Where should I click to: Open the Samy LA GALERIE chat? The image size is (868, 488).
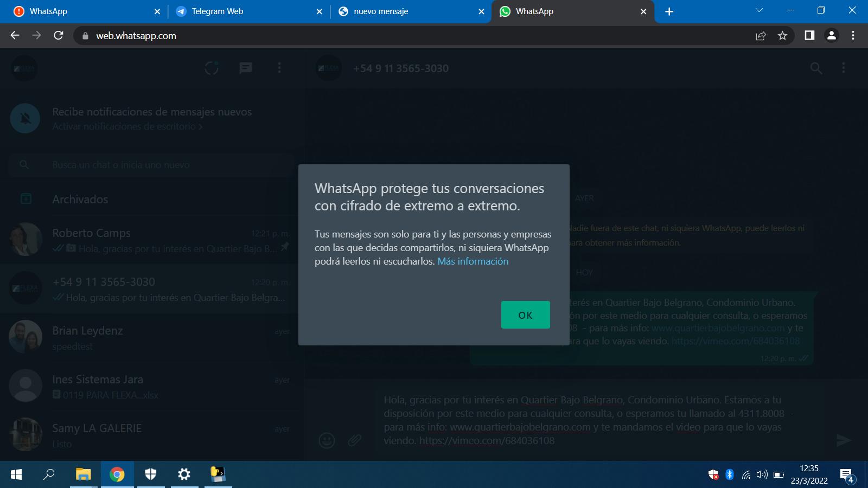pyautogui.click(x=152, y=435)
